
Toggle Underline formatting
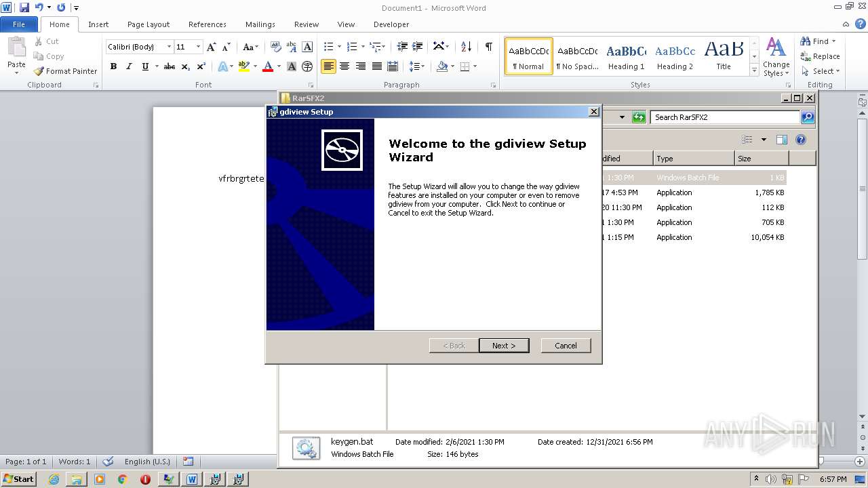click(x=145, y=66)
